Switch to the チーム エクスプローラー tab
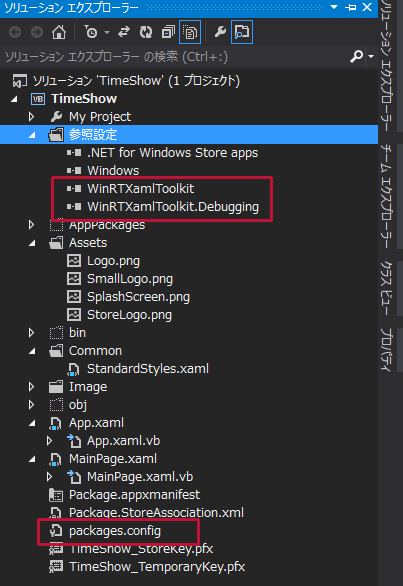This screenshot has width=403, height=586. pos(387,196)
